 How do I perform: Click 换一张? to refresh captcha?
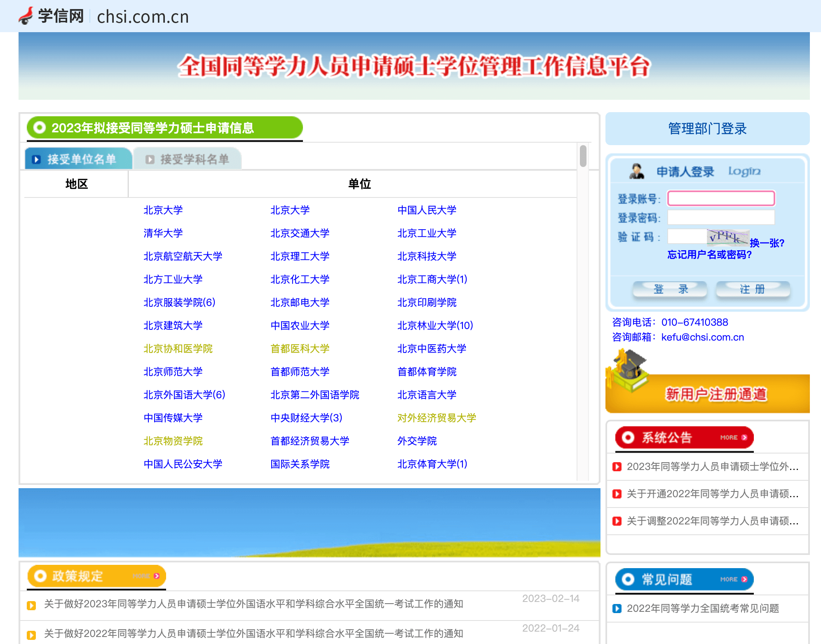coord(767,243)
